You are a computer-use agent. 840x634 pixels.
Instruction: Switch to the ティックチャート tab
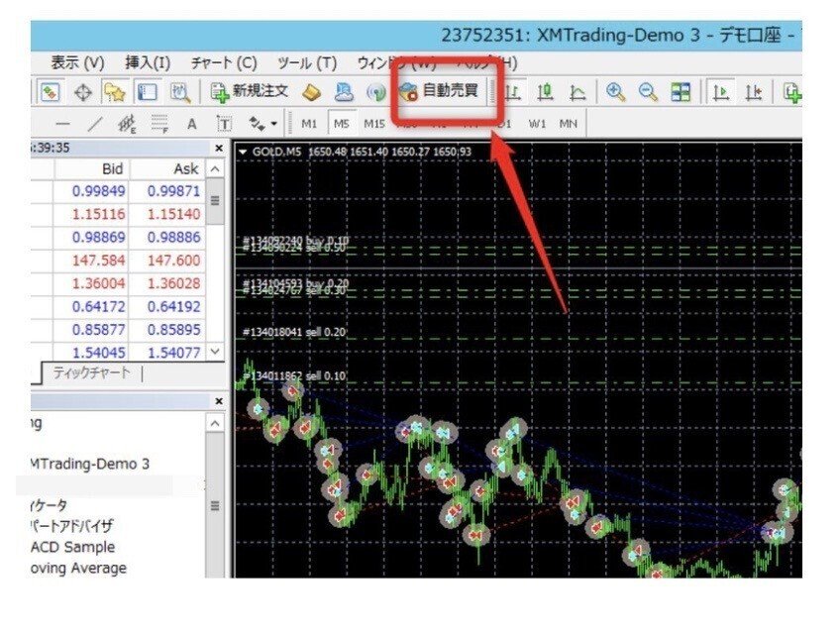pos(91,373)
